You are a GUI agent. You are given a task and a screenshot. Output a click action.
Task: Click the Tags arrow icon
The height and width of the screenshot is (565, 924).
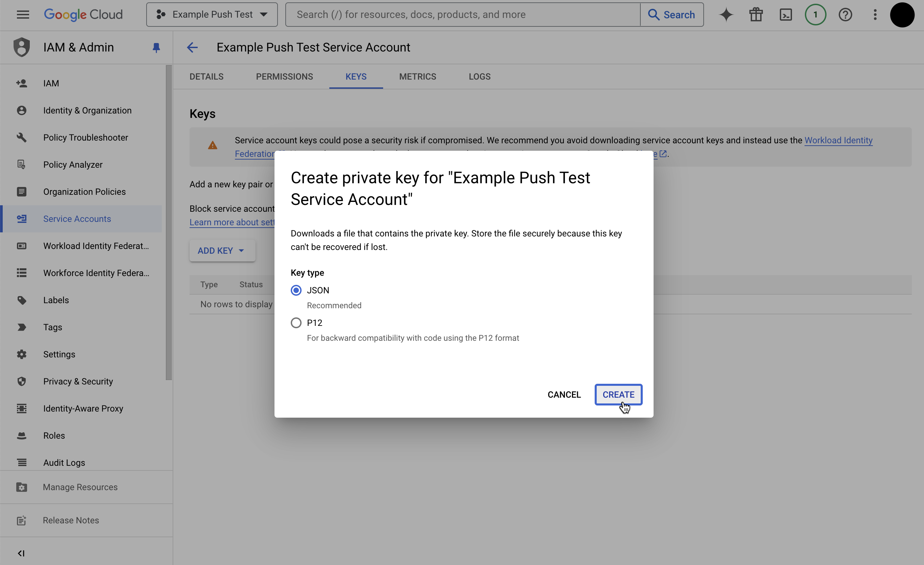coord(22,327)
